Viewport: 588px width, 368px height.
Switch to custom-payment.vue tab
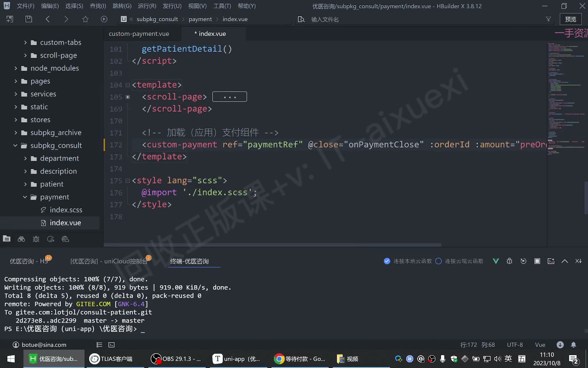[x=139, y=34]
